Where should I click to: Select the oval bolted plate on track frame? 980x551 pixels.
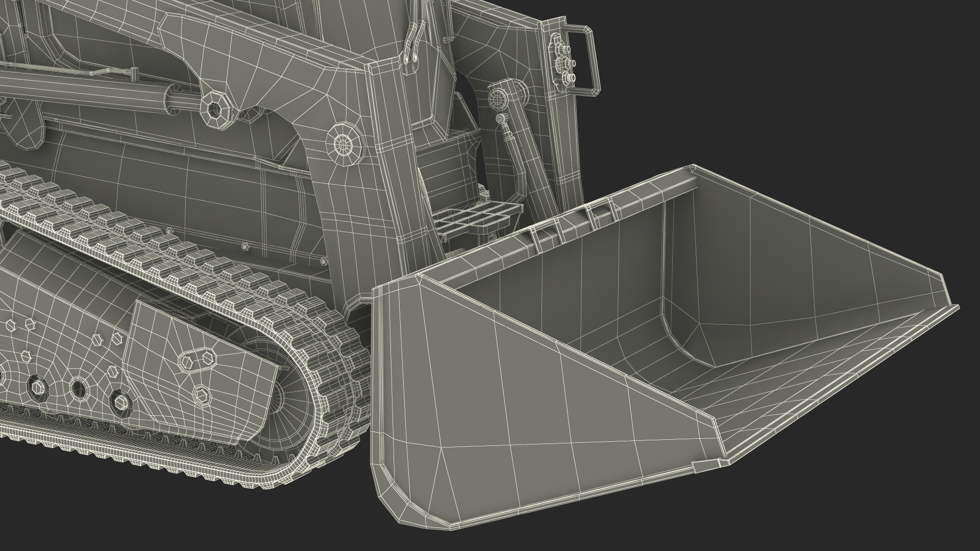pos(198,359)
